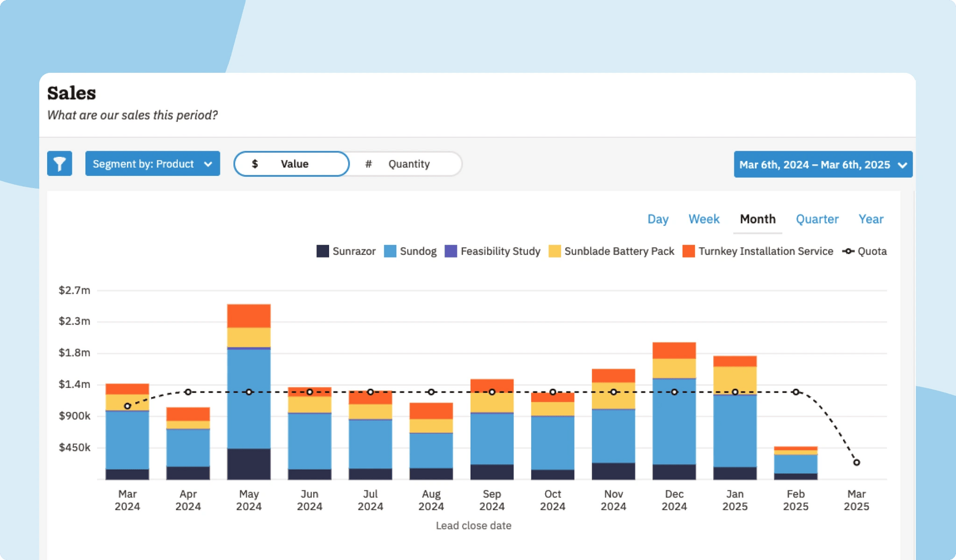The image size is (956, 560).
Task: Open the date range picker for Mar 2024 – Mar 2025
Action: tap(823, 164)
